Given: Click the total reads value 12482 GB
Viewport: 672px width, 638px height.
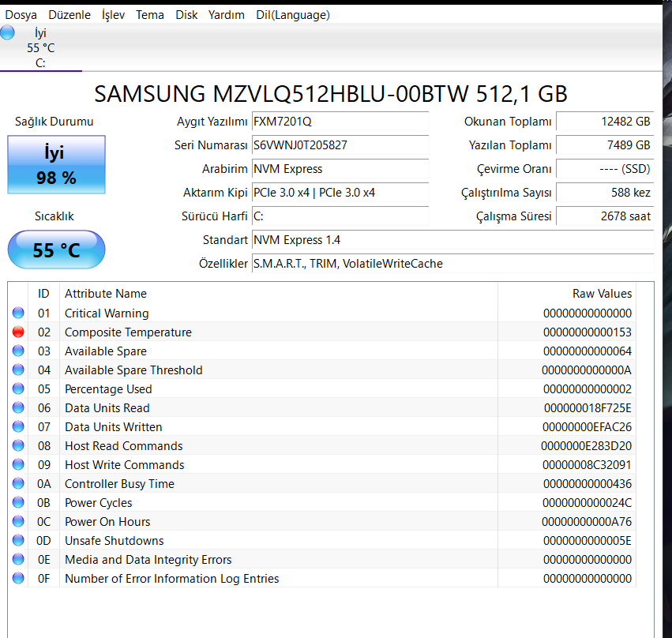Looking at the screenshot, I should click(x=605, y=122).
